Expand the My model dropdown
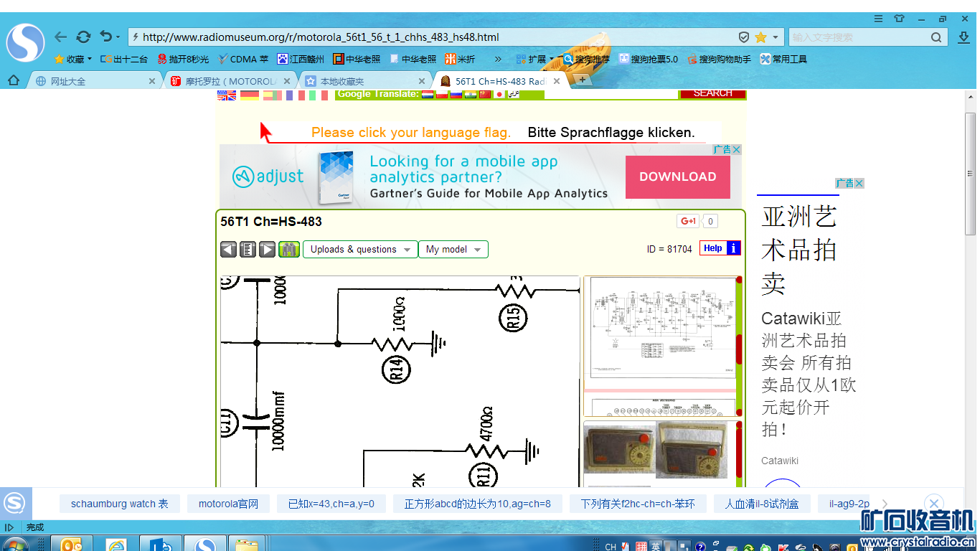The height and width of the screenshot is (551, 980). coord(453,250)
